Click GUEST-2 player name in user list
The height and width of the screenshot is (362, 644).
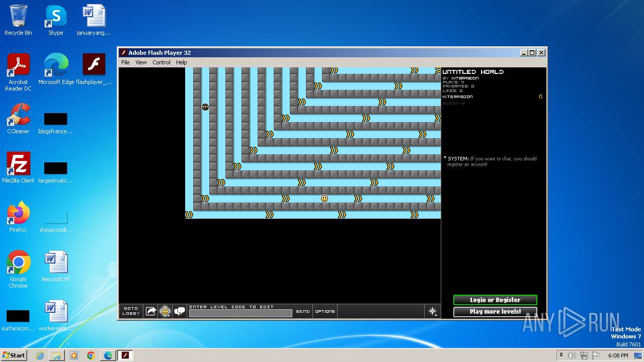click(x=454, y=103)
